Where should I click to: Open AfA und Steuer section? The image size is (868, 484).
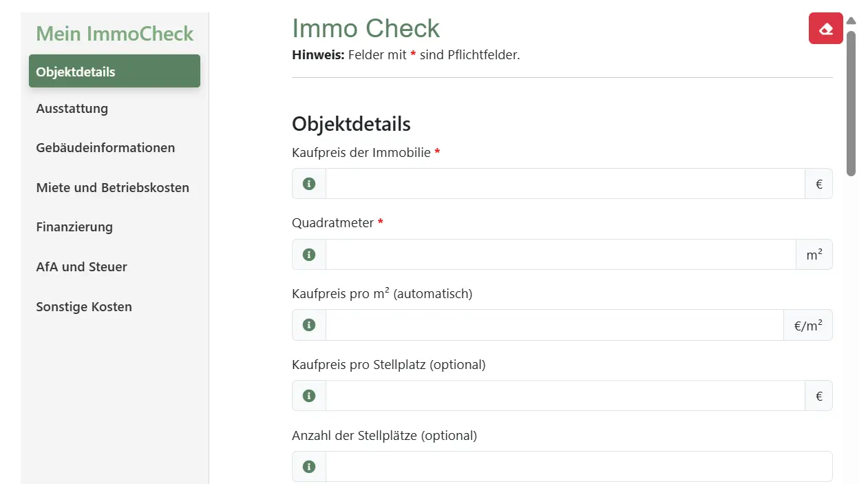(81, 267)
